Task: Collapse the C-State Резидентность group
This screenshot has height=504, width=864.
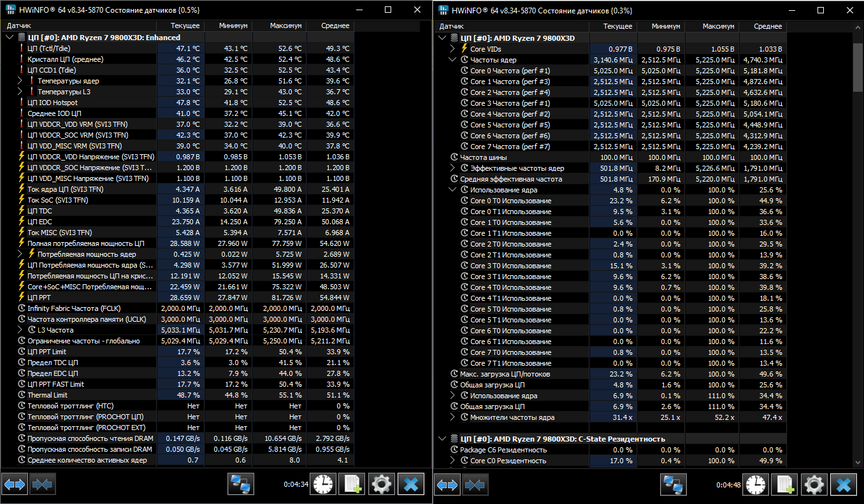Action: (x=442, y=439)
